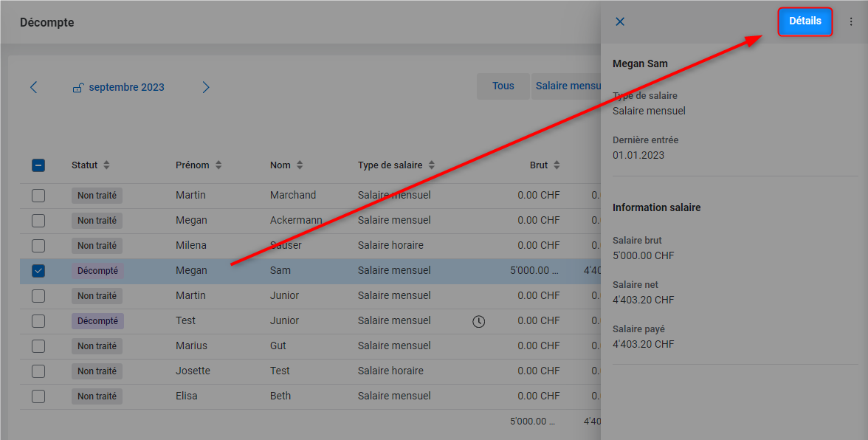Select the Milena Sauser row

[310, 246]
